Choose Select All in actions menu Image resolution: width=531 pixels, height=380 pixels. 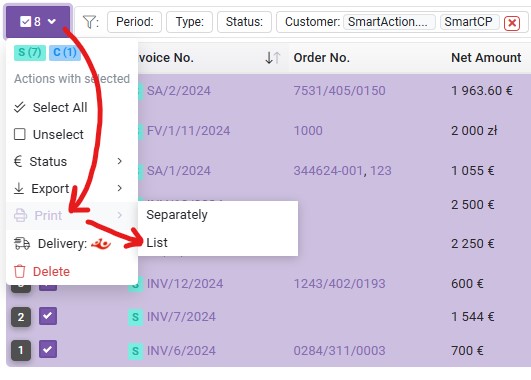tap(72, 108)
